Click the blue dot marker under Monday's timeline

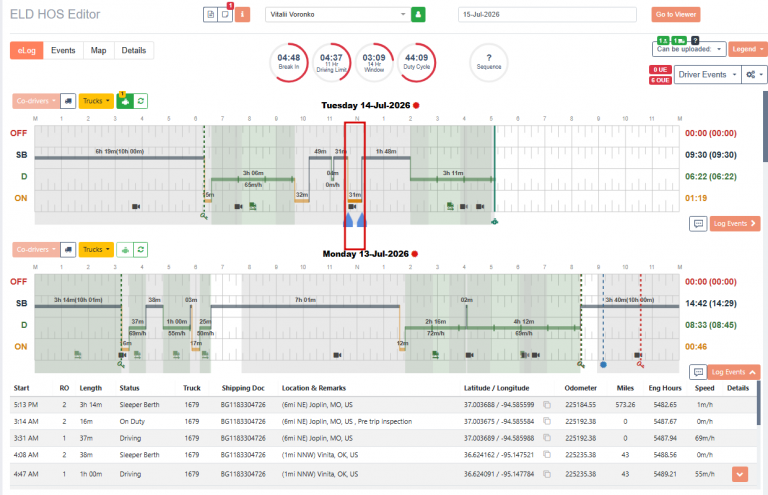click(x=603, y=365)
